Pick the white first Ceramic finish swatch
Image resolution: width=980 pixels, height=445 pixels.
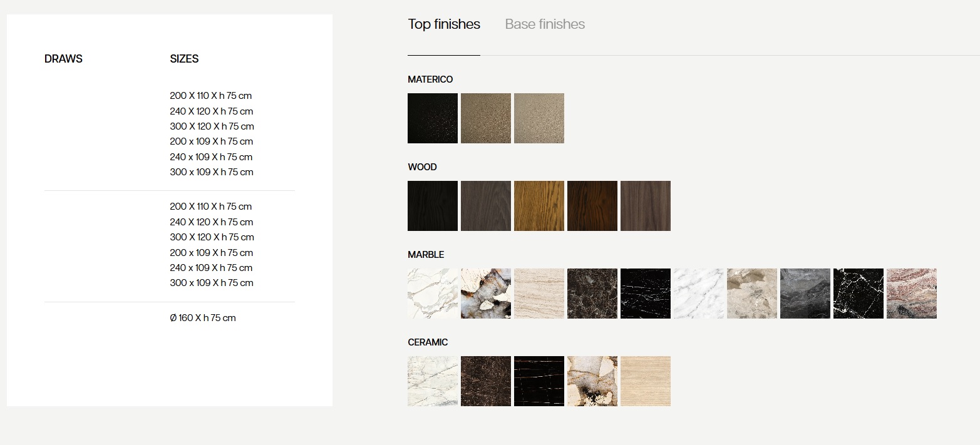(x=433, y=381)
